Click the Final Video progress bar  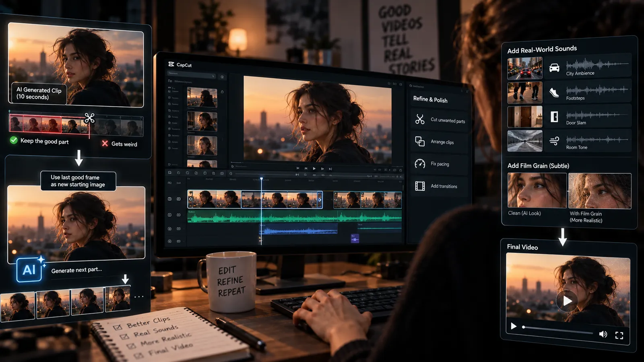[558, 330]
